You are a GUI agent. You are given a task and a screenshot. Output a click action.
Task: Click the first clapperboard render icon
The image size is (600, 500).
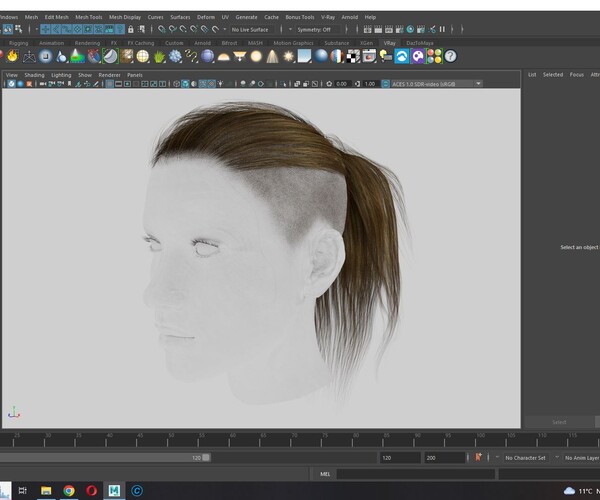[x=367, y=29]
